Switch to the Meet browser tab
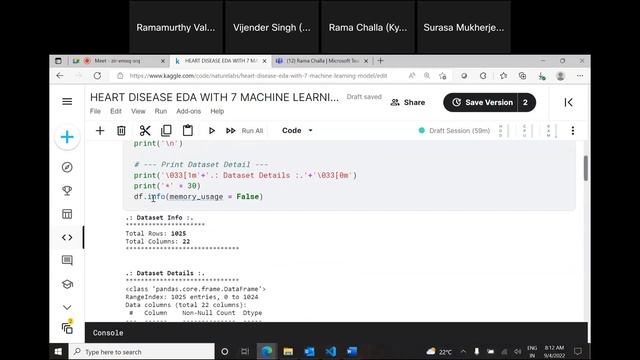640x360 pixels. (118, 61)
